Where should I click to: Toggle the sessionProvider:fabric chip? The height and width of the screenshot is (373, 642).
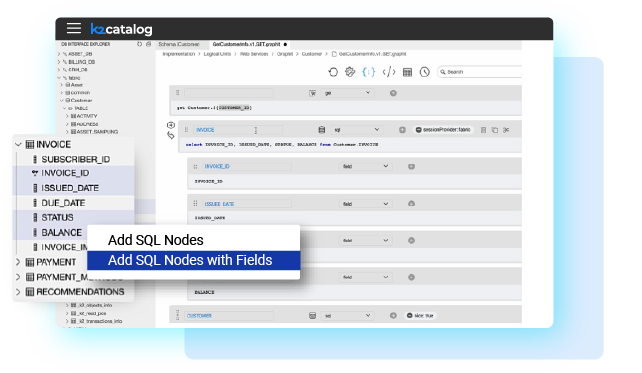click(443, 130)
